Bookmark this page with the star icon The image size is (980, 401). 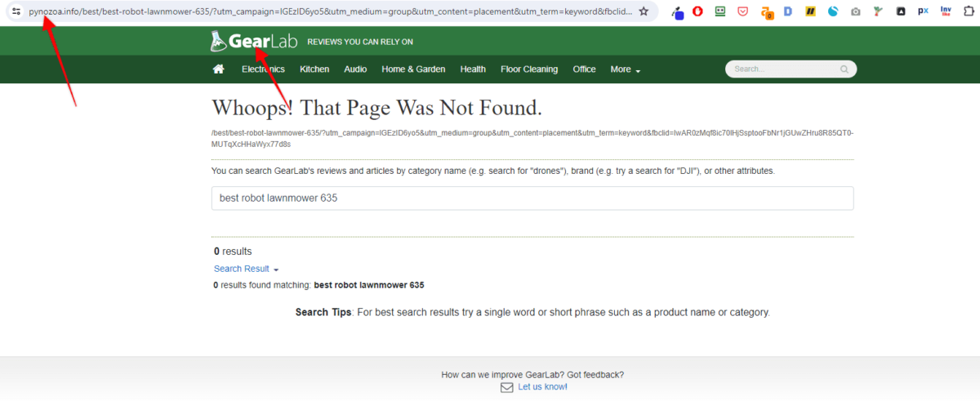pos(644,11)
